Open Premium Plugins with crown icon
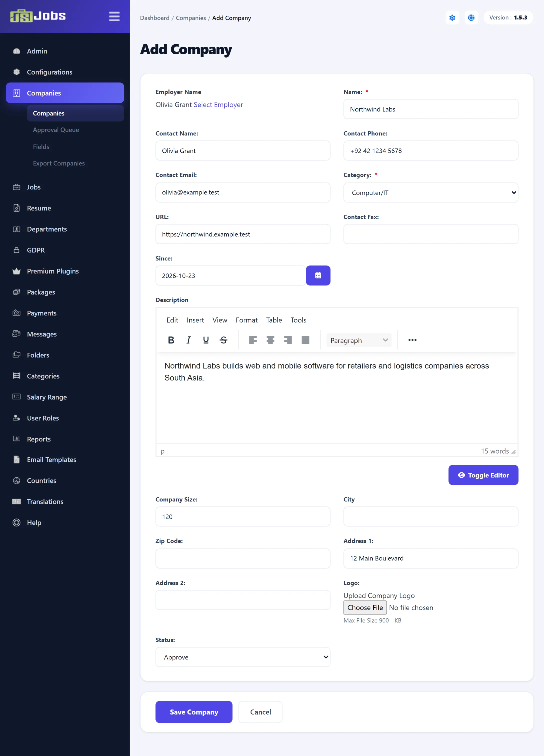 [65, 271]
